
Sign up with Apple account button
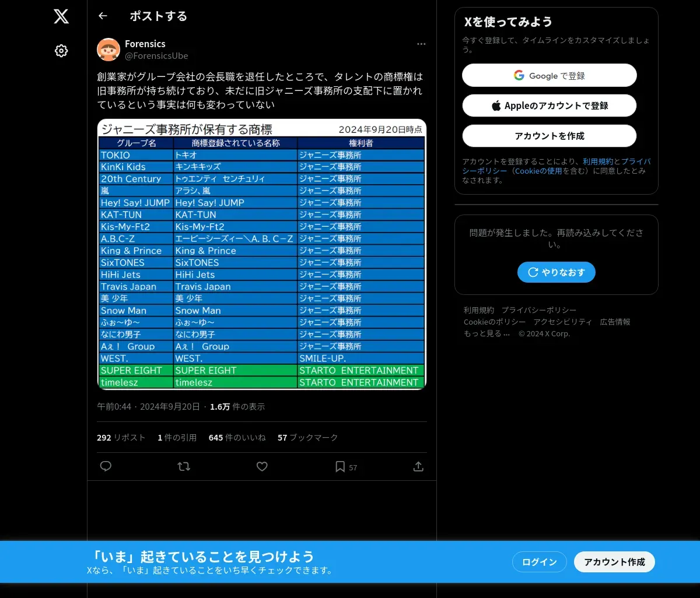coord(549,105)
